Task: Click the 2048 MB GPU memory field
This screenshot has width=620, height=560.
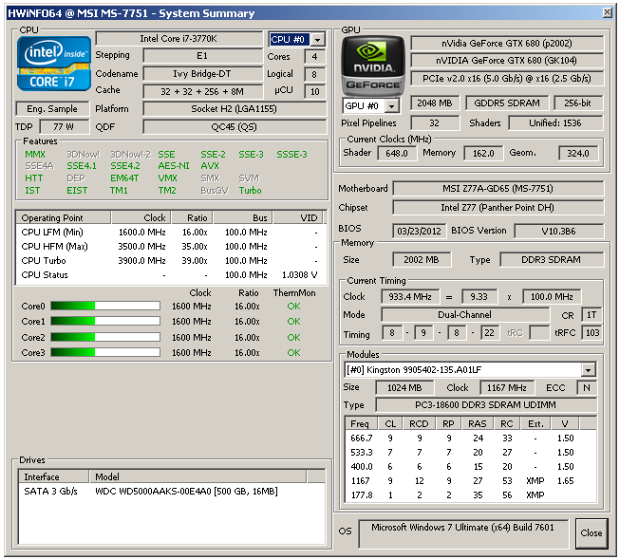Action: [x=435, y=103]
